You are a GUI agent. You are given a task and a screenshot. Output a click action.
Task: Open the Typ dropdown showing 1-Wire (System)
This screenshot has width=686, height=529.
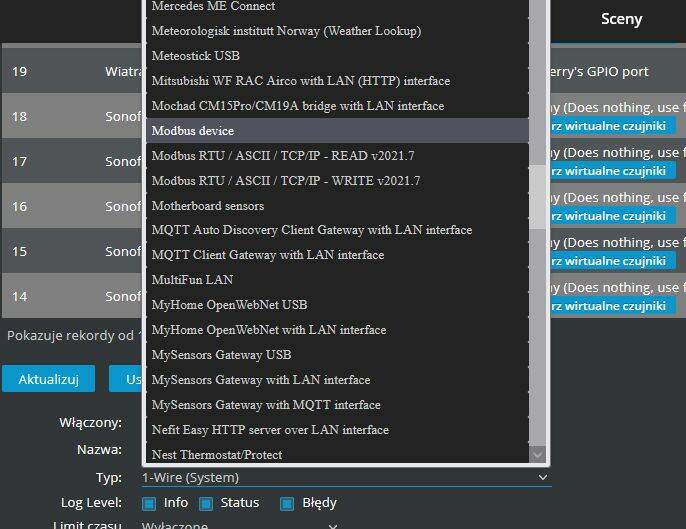coord(346,477)
